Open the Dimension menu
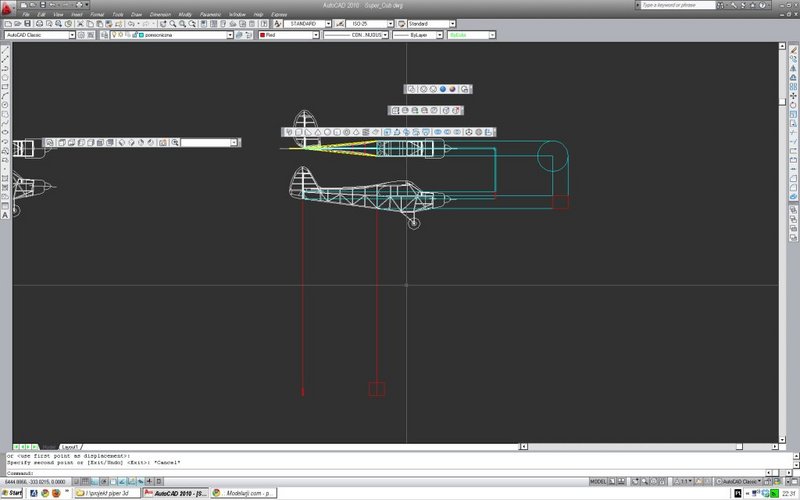Screen dimensions: 800x500 pos(160,15)
